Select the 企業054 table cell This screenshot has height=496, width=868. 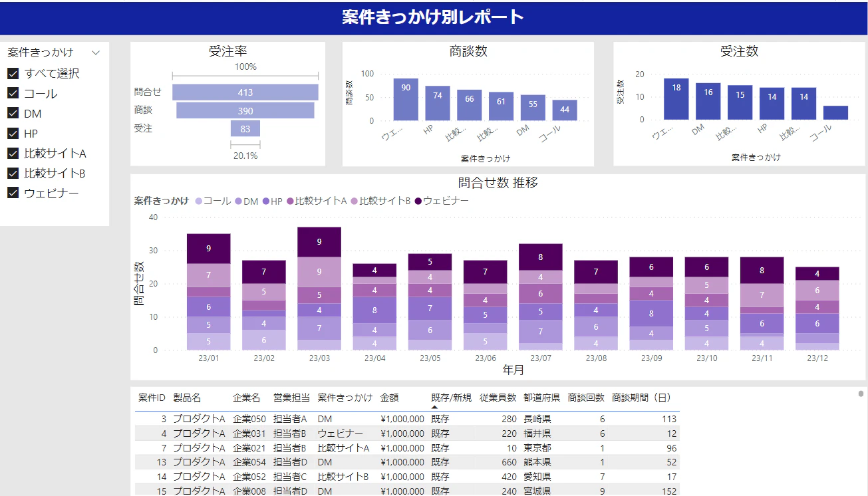[249, 462]
